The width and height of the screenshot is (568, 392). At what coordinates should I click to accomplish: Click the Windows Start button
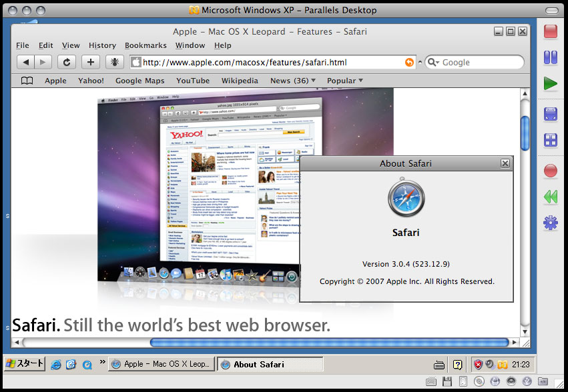coord(25,364)
